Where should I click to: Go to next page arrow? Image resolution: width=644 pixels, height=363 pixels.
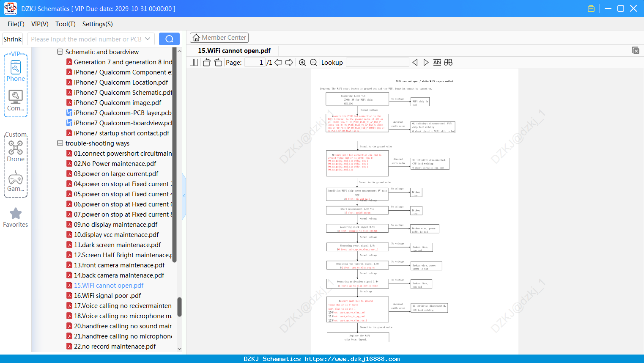(289, 63)
